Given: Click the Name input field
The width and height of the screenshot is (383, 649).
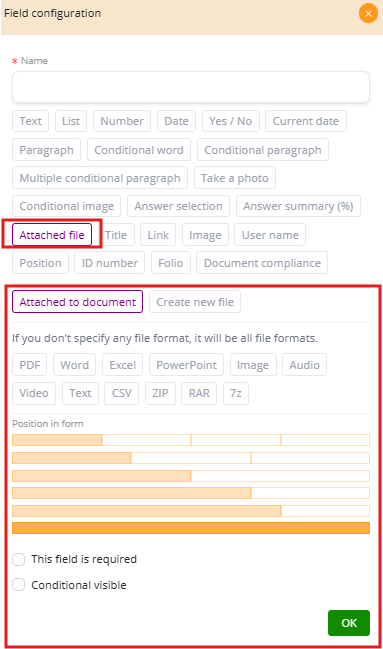Looking at the screenshot, I should [x=191, y=87].
